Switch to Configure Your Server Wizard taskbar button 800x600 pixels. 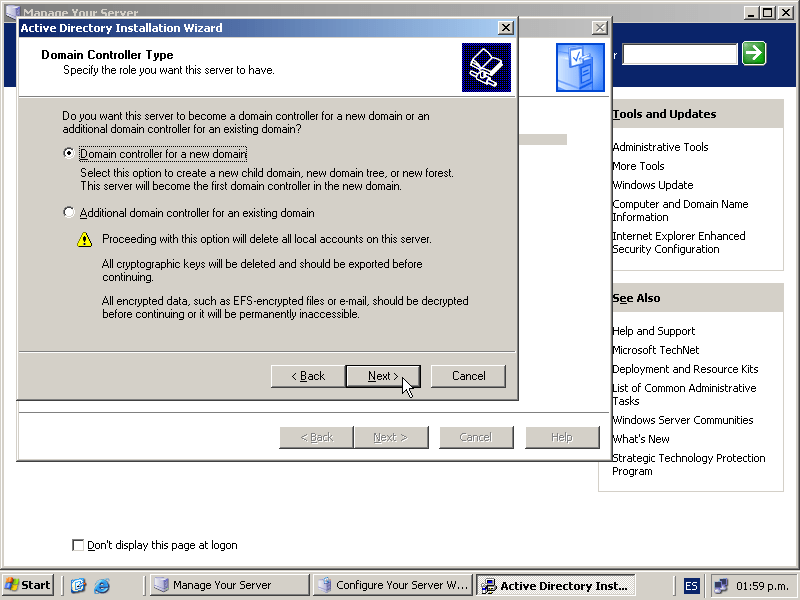coord(392,586)
